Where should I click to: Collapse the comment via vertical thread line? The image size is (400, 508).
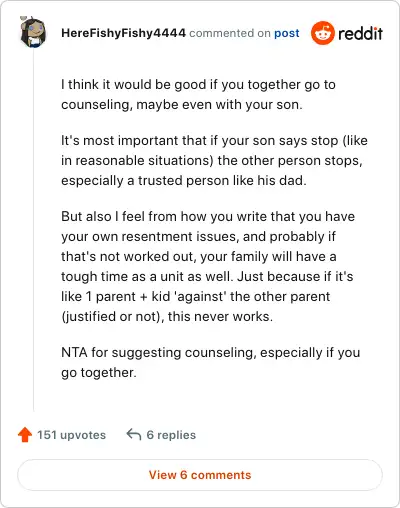34,230
